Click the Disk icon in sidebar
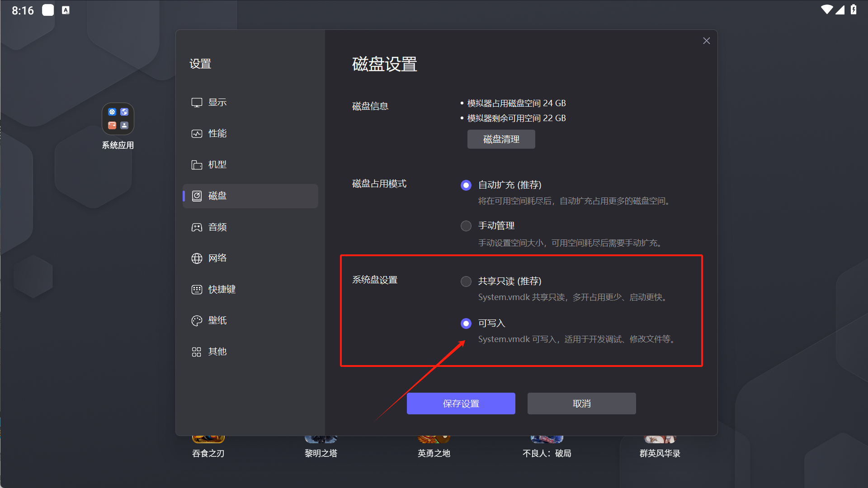The width and height of the screenshot is (868, 488). 197,196
